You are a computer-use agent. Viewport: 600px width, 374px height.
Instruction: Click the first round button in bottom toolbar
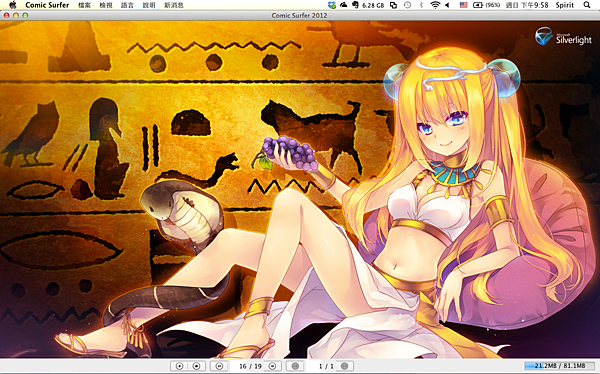pos(179,366)
